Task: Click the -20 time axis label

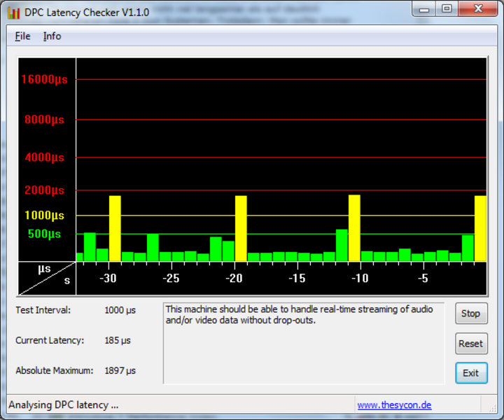Action: 234,279
